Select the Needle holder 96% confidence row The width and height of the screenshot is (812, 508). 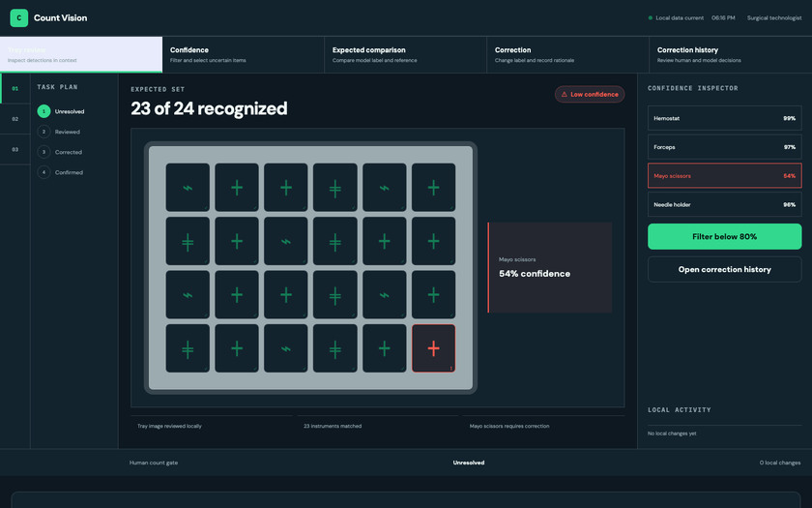point(724,205)
